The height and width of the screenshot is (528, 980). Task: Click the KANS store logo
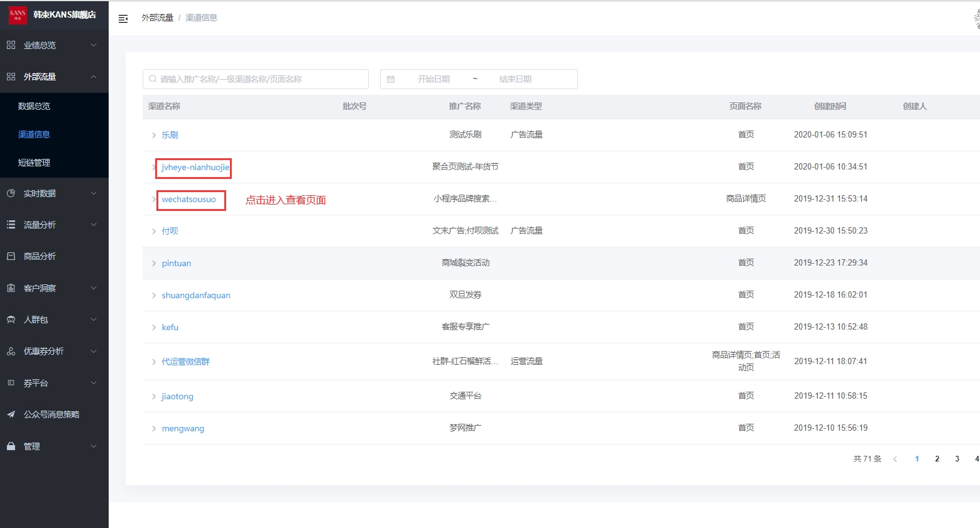(18, 14)
